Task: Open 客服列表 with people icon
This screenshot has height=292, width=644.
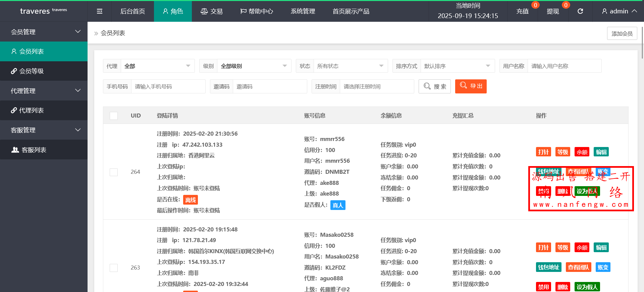Action: pyautogui.click(x=15, y=150)
